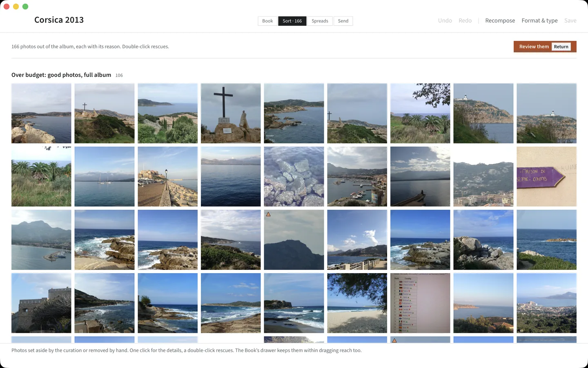Select the small cross at sea's edge photo
588x368 pixels.
(357, 113)
